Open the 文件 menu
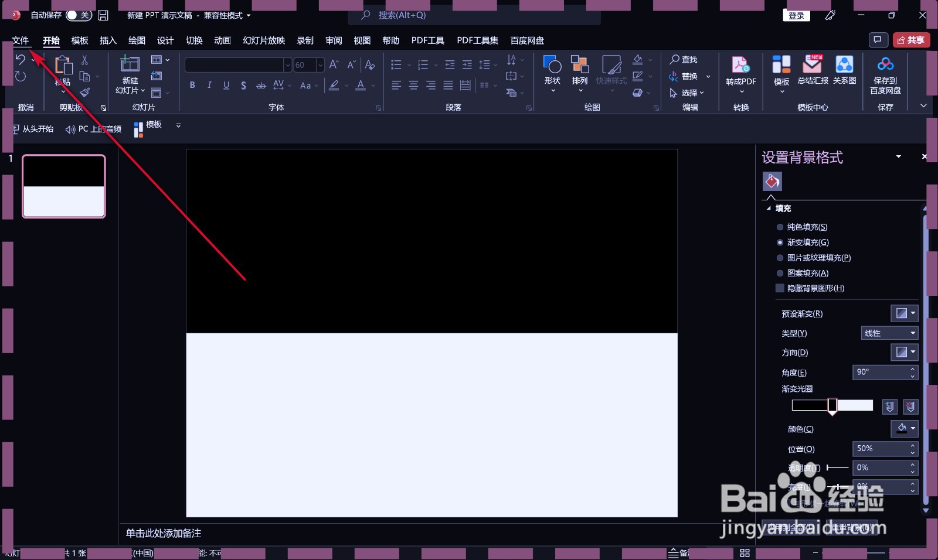938x560 pixels. 21,40
